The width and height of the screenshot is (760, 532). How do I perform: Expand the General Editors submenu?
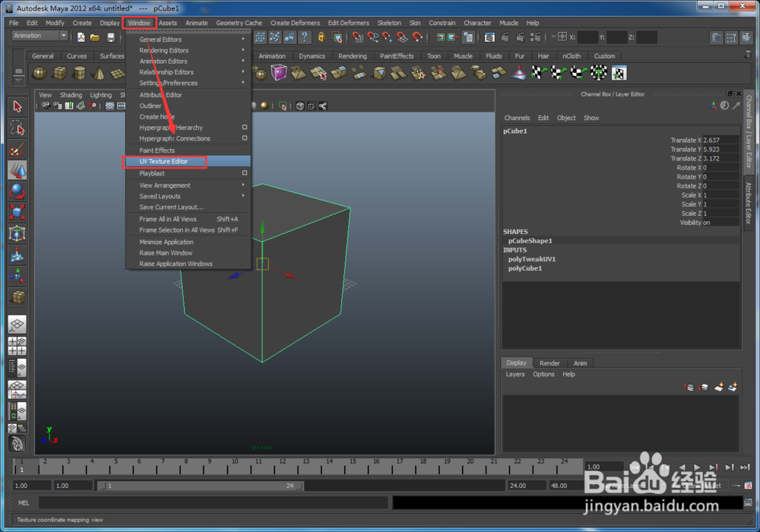pyautogui.click(x=188, y=40)
